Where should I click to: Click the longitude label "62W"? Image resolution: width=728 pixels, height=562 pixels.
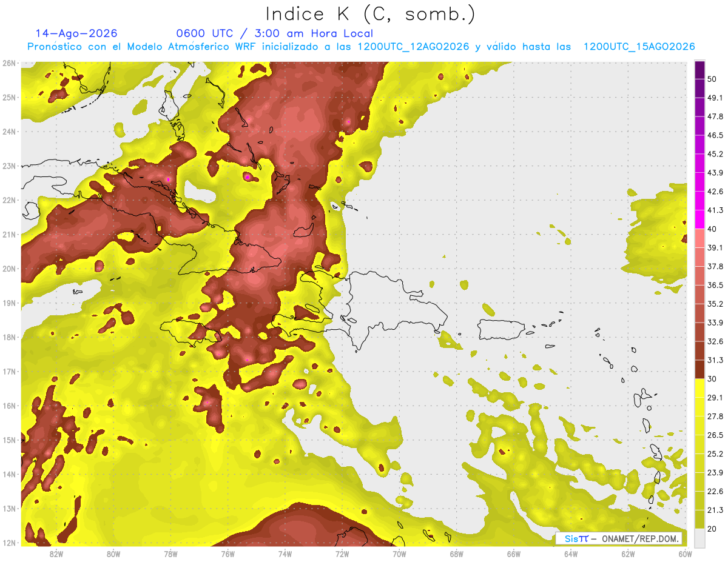[628, 554]
